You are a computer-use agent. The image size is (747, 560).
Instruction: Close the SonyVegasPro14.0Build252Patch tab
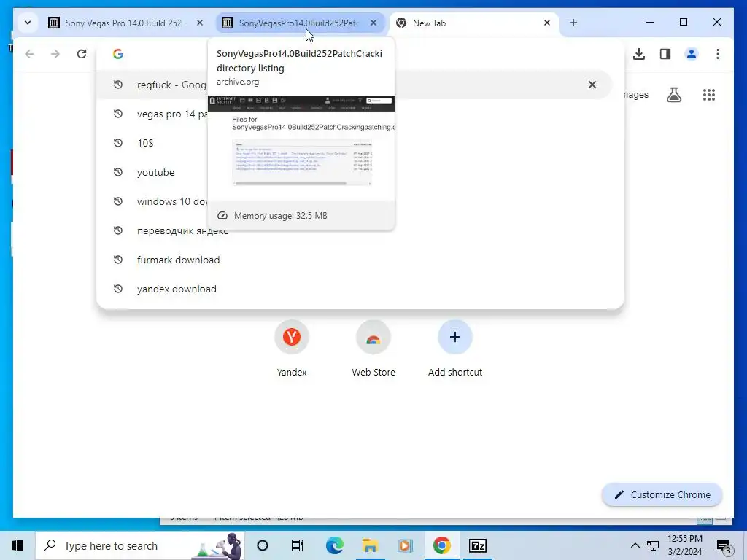[x=373, y=23]
